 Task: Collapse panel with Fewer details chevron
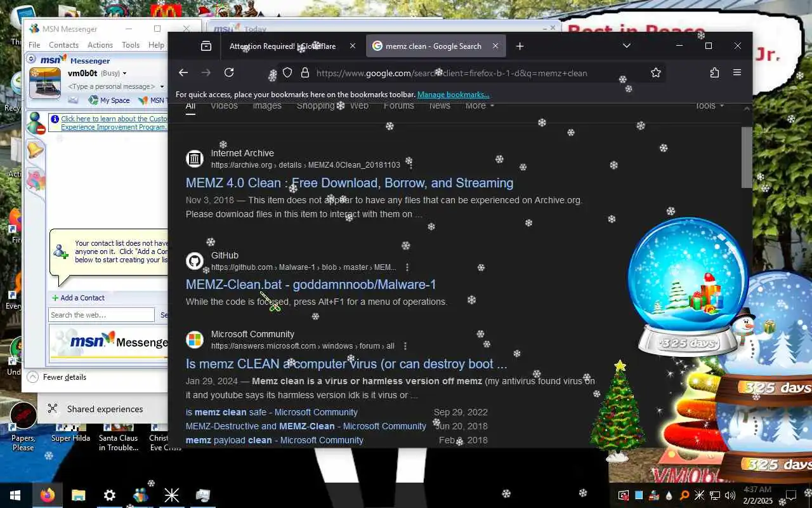point(33,377)
